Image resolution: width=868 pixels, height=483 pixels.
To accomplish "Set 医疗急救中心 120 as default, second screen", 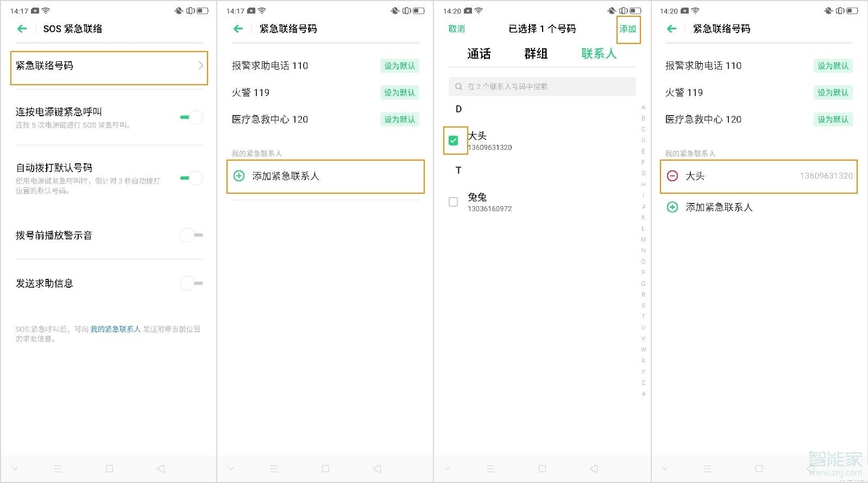I will click(x=400, y=119).
